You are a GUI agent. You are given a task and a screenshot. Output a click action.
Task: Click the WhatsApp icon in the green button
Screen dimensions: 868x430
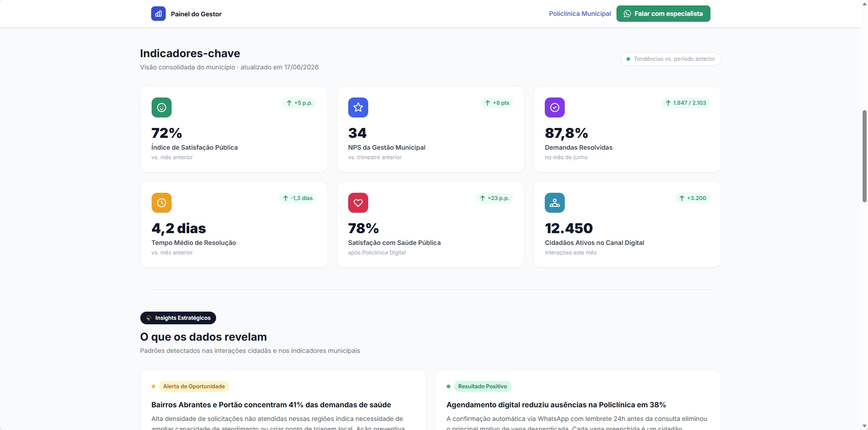(x=627, y=14)
